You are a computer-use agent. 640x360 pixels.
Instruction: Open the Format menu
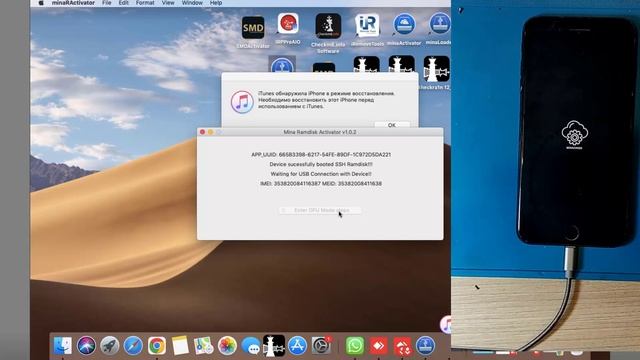145,3
